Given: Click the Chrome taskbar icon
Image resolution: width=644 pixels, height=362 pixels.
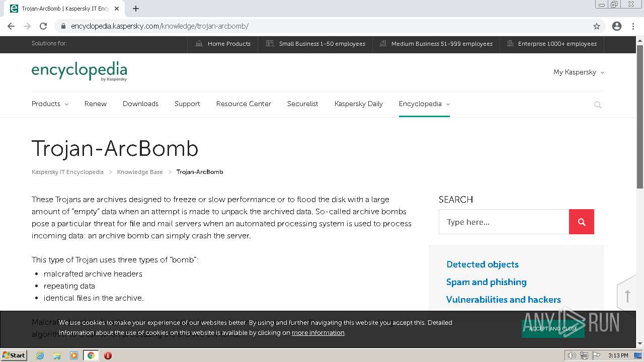Looking at the screenshot, I should (91, 355).
